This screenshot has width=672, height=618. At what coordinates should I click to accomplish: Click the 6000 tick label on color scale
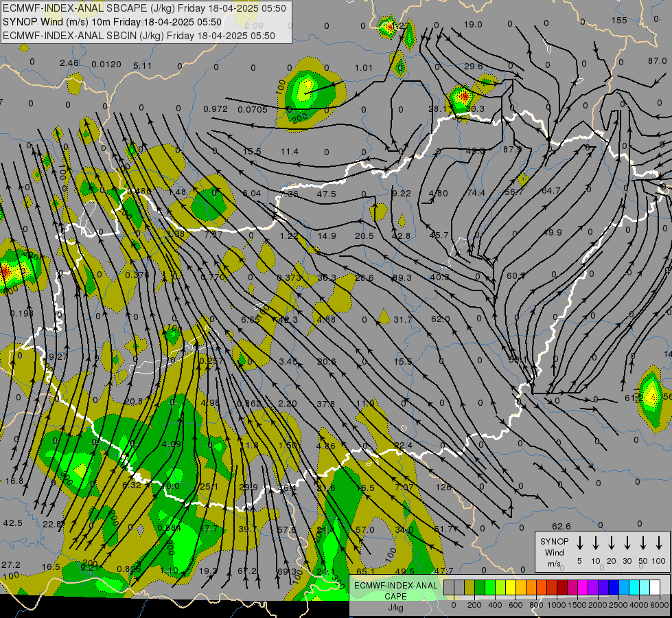(x=660, y=605)
